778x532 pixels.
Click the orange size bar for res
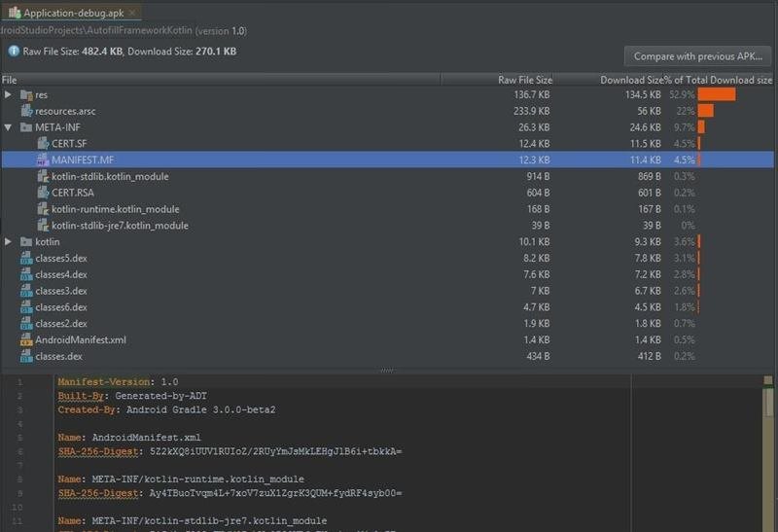[716, 94]
